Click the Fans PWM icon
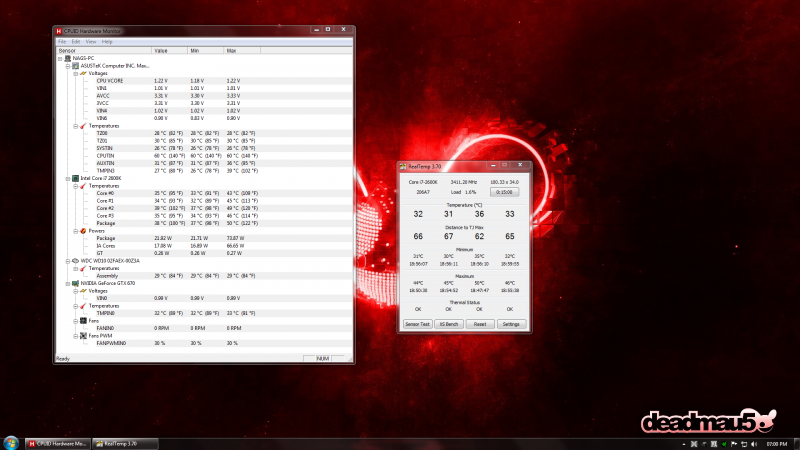 pyautogui.click(x=83, y=336)
